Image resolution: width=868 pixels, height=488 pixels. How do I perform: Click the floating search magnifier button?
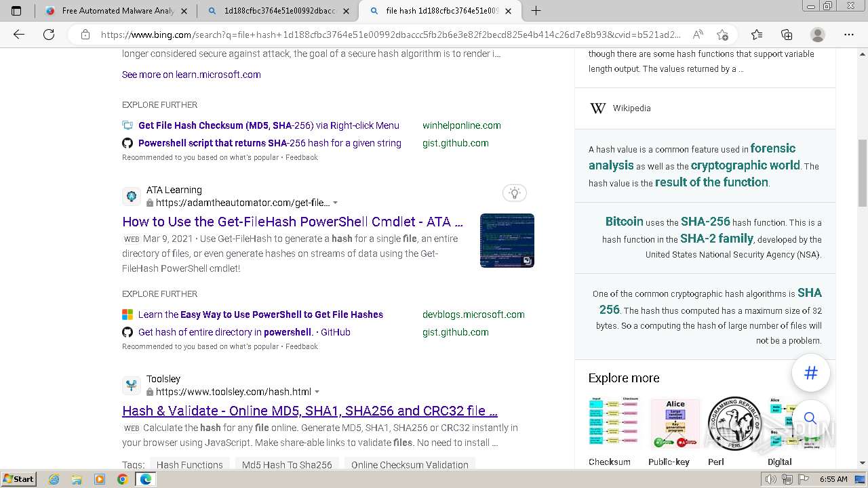(x=810, y=418)
